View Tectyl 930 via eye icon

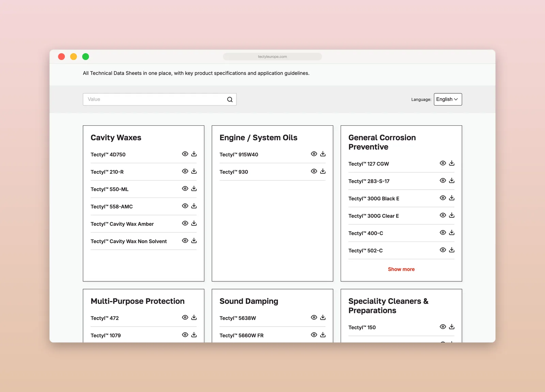[x=314, y=171]
